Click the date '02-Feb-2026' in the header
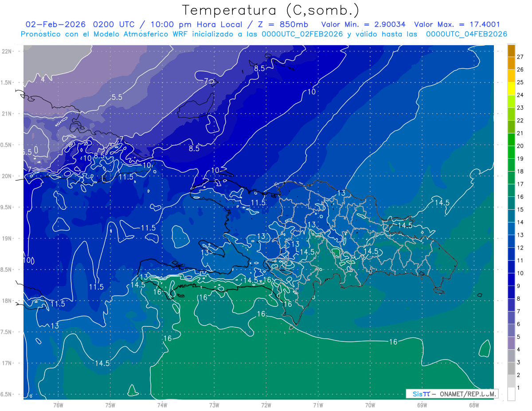The width and height of the screenshot is (532, 411). tap(56, 24)
